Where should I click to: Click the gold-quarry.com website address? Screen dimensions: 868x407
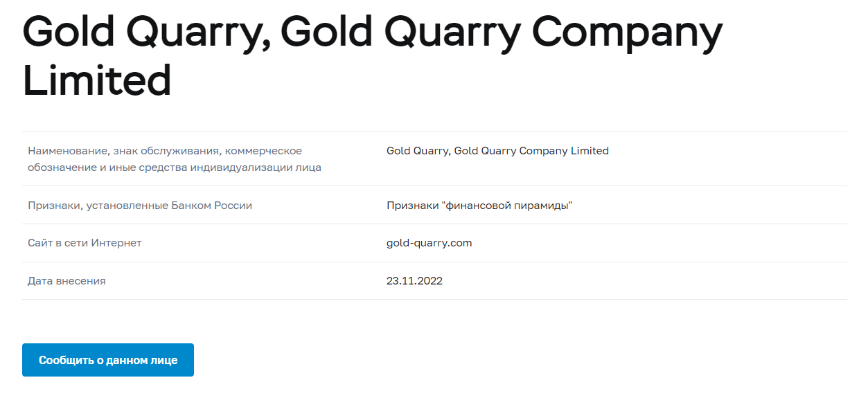(429, 243)
